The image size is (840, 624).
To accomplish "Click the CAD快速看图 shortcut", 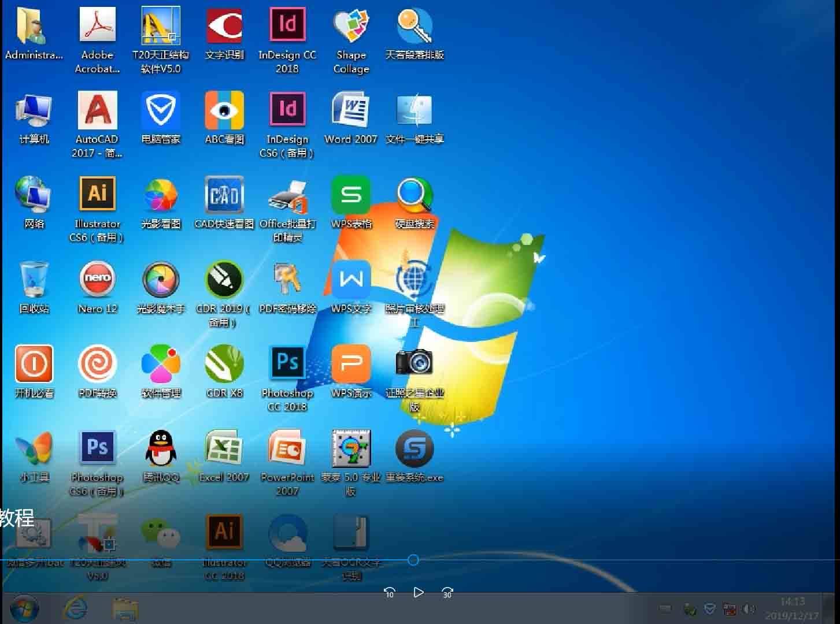I will 224,195.
